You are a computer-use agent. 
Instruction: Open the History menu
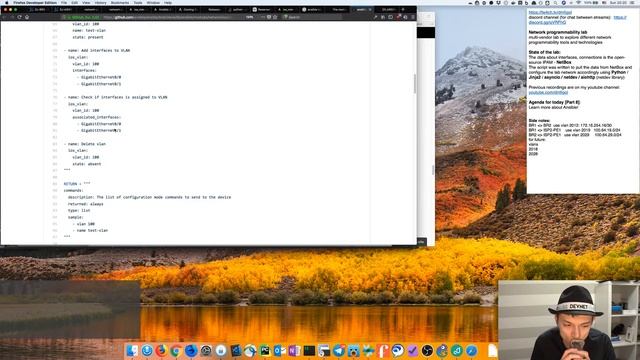pyautogui.click(x=100, y=2)
